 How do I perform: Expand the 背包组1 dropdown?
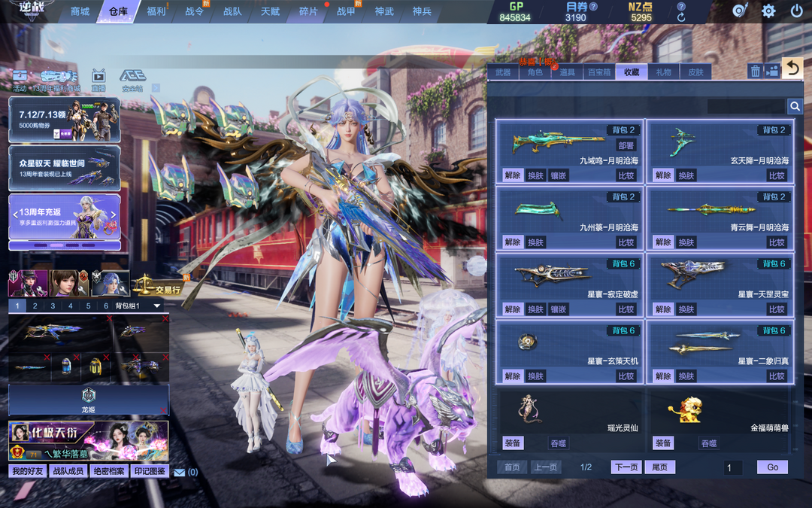click(x=157, y=306)
